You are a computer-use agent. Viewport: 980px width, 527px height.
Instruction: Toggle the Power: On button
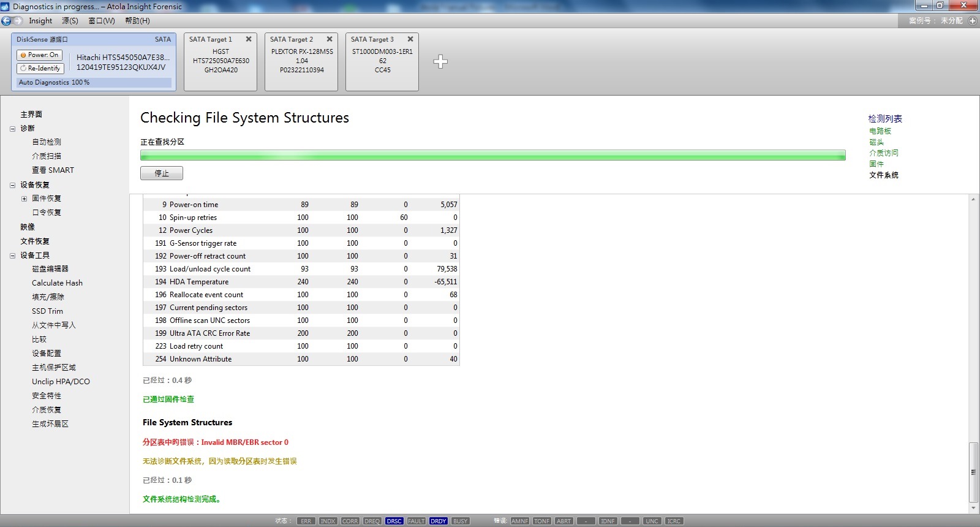(x=40, y=55)
